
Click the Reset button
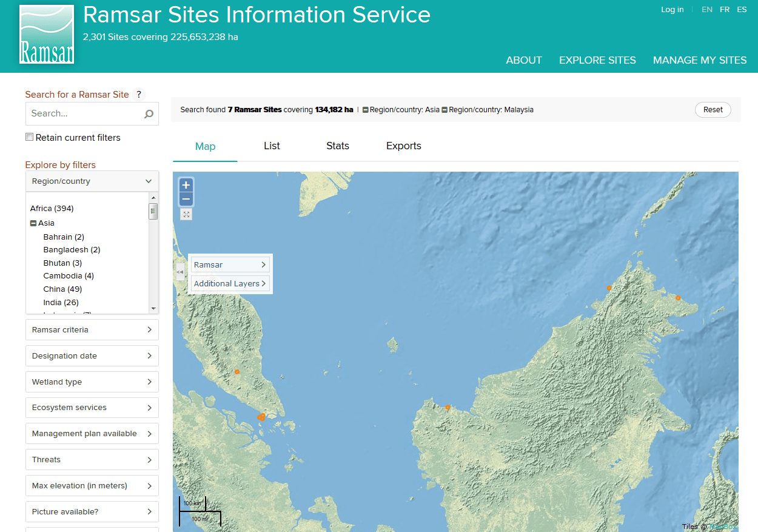[x=713, y=110]
